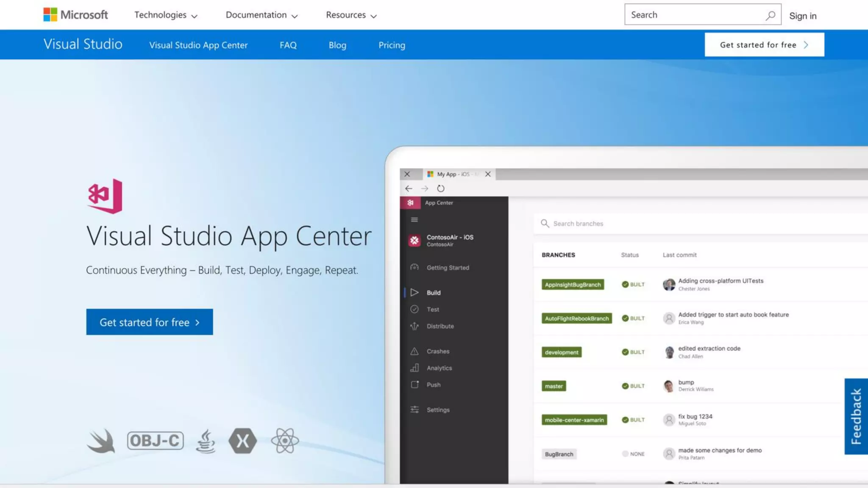Open the Feedback side tab

coord(856,416)
